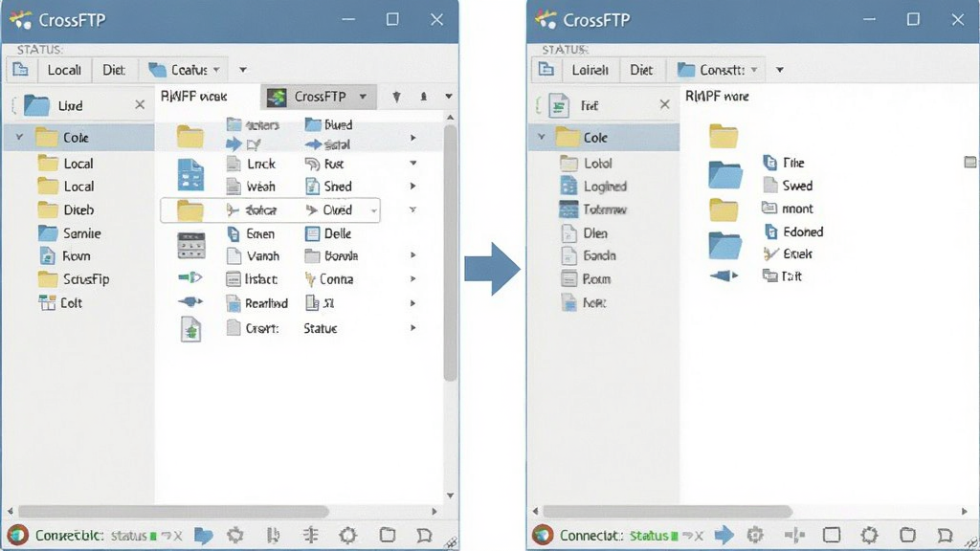Switch to the Locali tab in left window
This screenshot has width=980, height=551.
pos(64,69)
